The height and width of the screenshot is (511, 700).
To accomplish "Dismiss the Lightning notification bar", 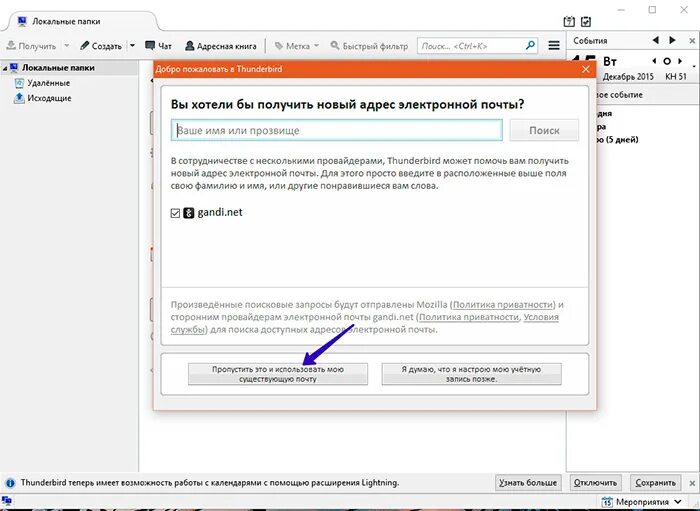I will [x=692, y=483].
